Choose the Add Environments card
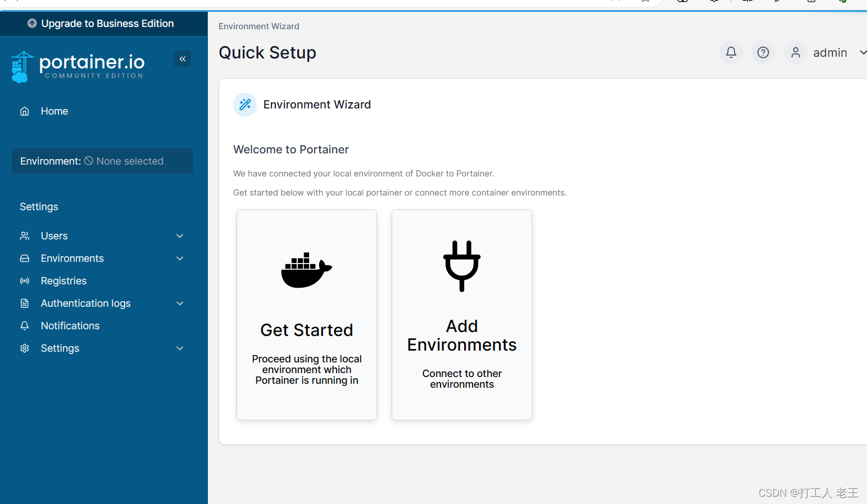867x504 pixels. tap(462, 315)
